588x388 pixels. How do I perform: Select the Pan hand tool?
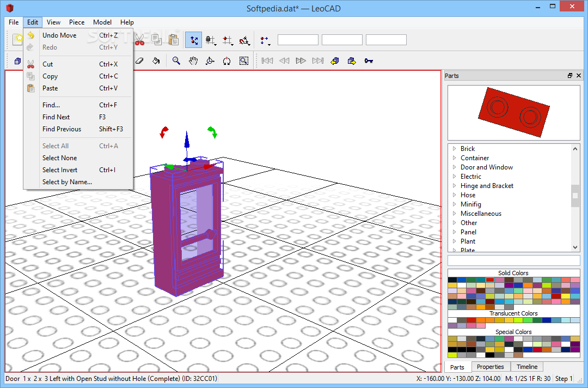pos(193,61)
